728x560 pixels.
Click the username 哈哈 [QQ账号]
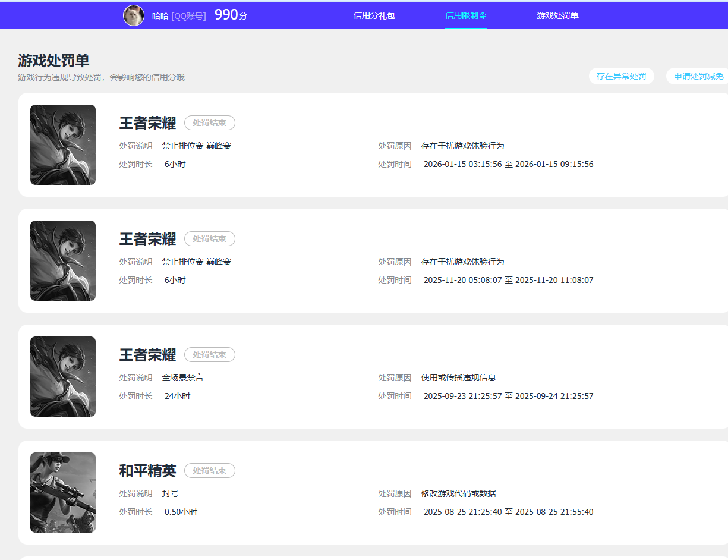pyautogui.click(x=179, y=16)
